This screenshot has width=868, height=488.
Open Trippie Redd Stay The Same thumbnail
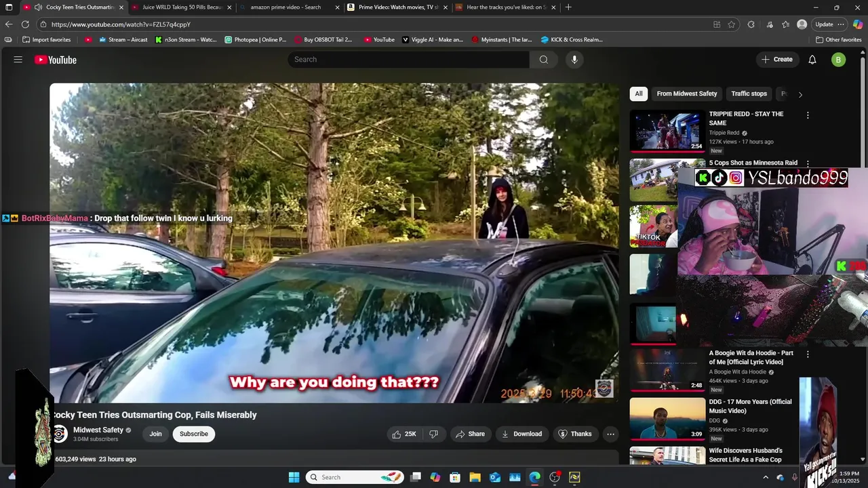coord(667,131)
